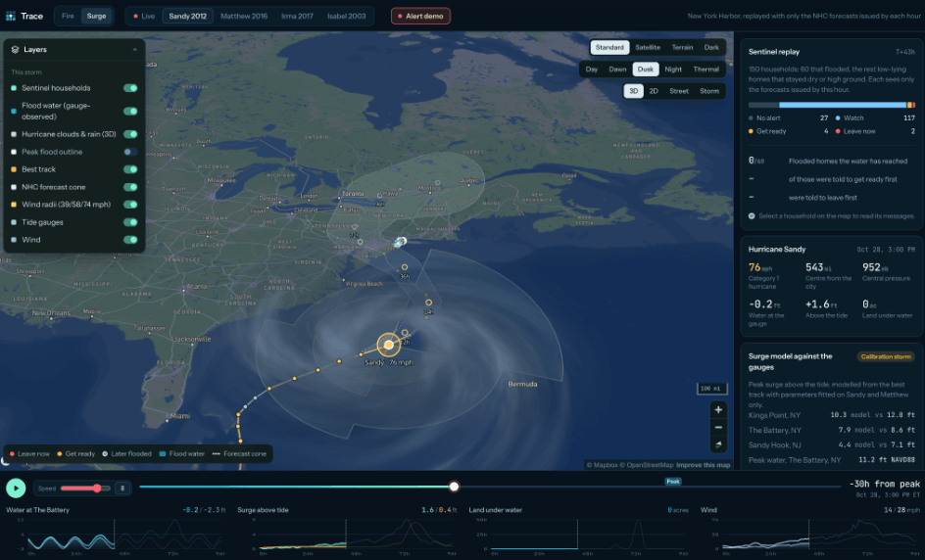Switch the map to Street view preset
This screenshot has height=560, width=925.
[679, 91]
